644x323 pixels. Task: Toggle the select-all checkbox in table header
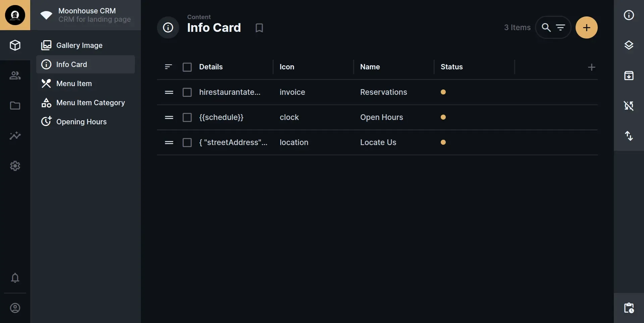coord(187,67)
